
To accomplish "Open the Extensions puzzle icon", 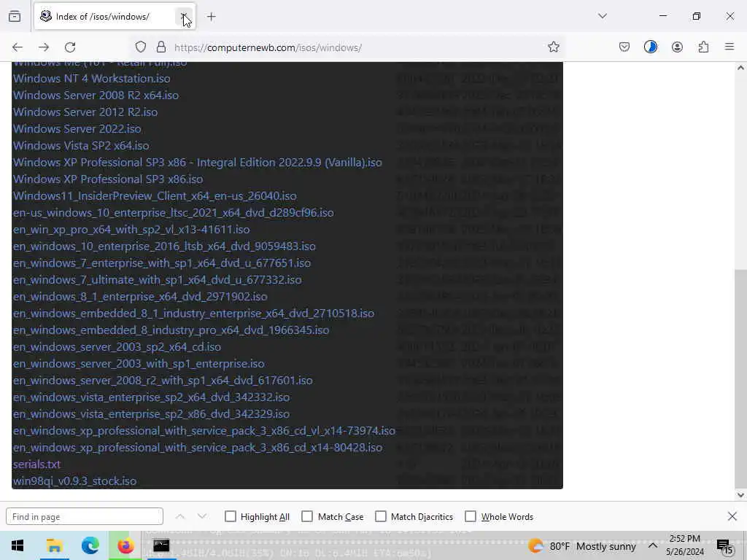I will [703, 47].
